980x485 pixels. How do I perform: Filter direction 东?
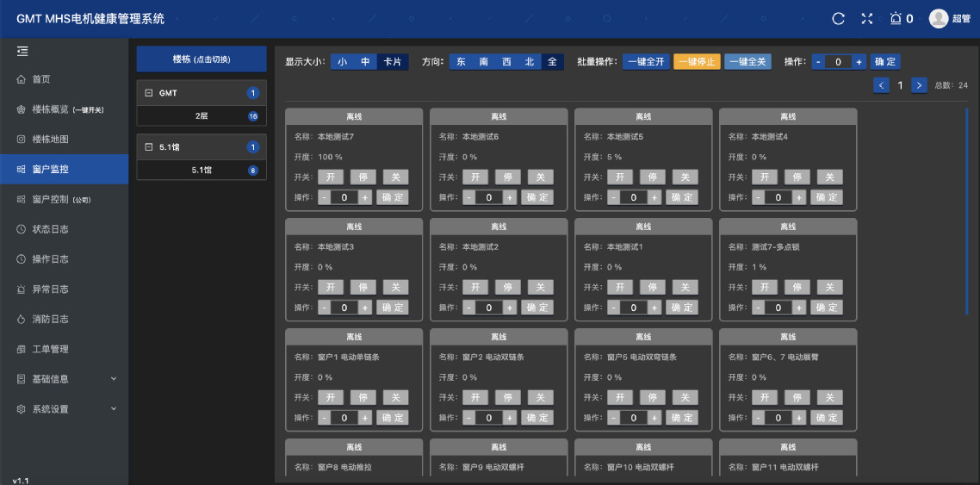pyautogui.click(x=461, y=62)
